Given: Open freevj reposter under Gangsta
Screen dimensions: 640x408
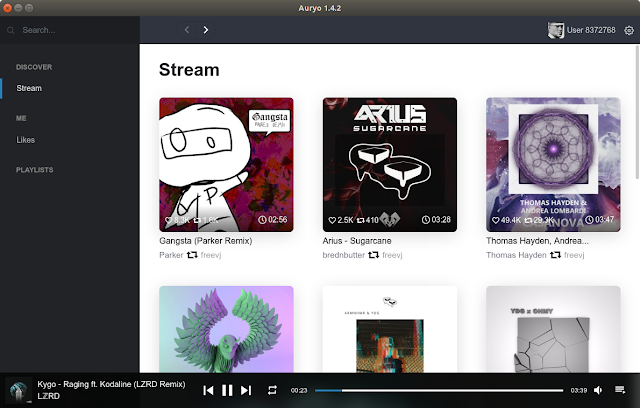Looking at the screenshot, I should [211, 255].
